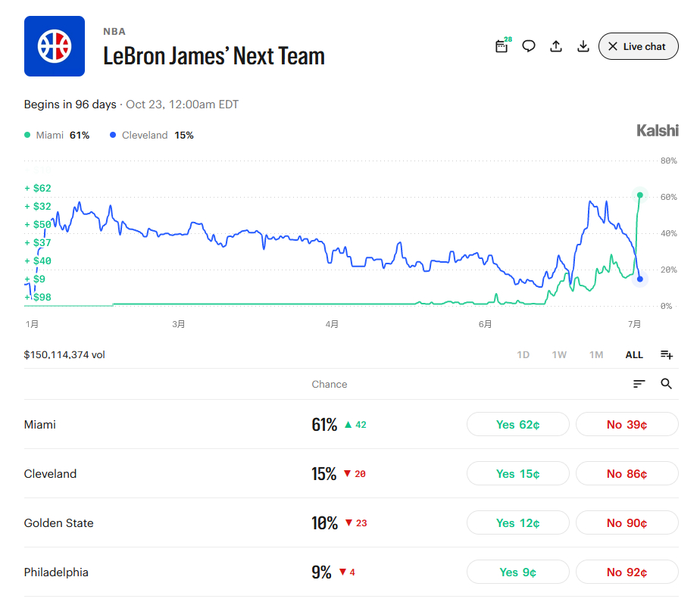
Task: Click the Chance column header
Action: click(x=330, y=384)
